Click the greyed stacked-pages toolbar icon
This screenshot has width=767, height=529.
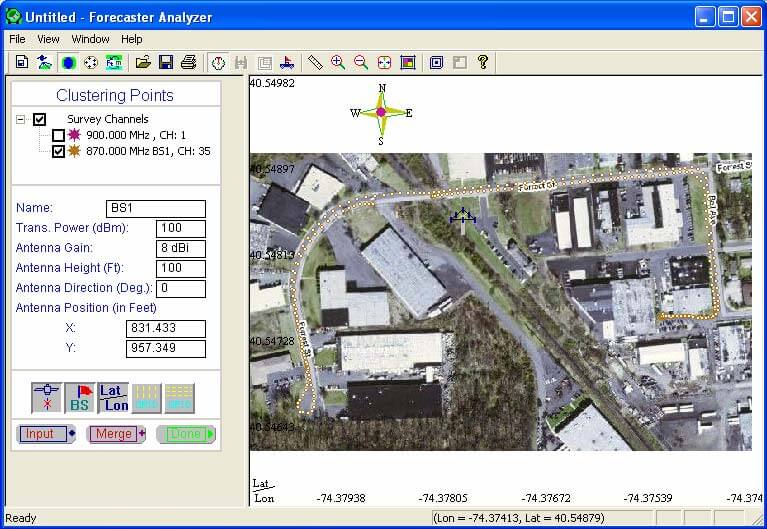(x=264, y=63)
